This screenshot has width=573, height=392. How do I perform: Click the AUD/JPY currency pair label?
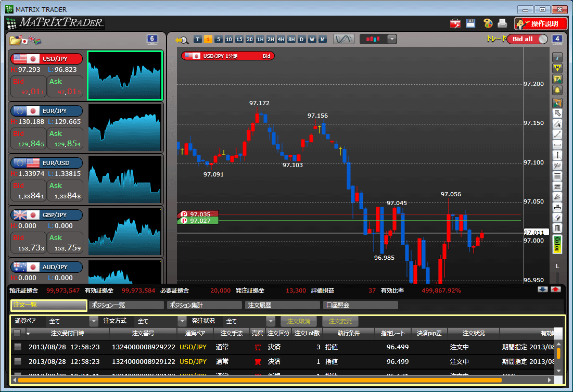[x=46, y=267]
